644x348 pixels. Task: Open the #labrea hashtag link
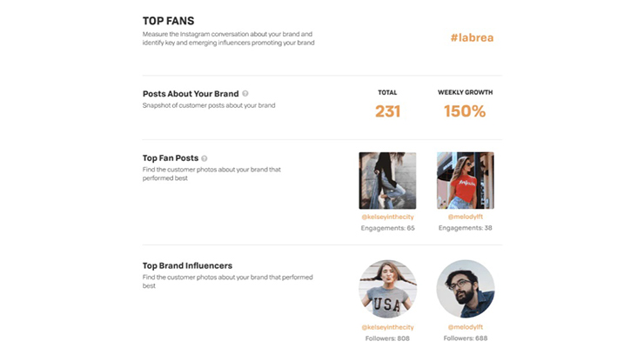[472, 37]
